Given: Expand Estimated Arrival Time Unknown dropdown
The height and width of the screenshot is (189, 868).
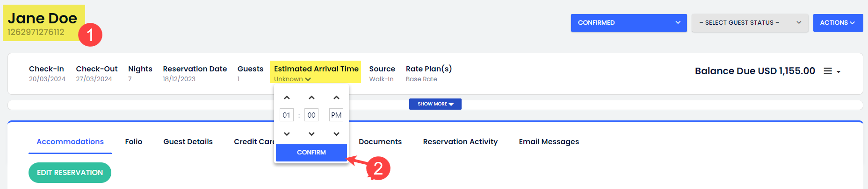Looking at the screenshot, I should click(x=292, y=79).
